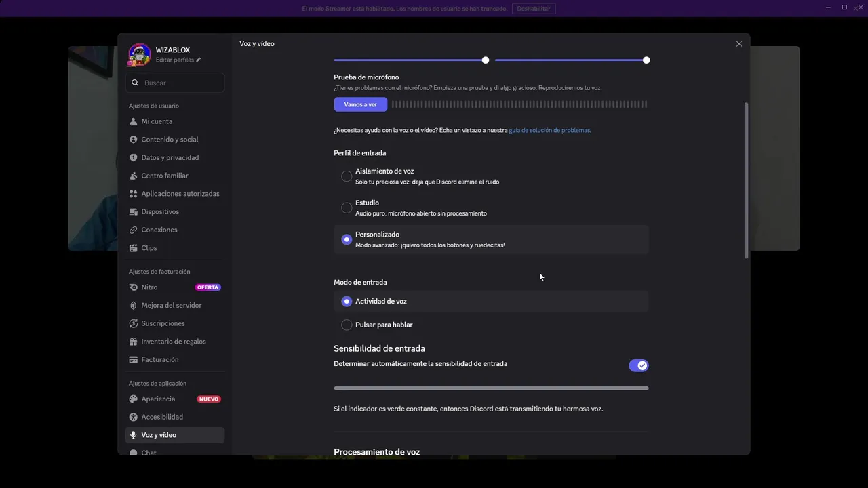Viewport: 868px width, 488px height.
Task: Open the Nitro billing page
Action: coord(175,287)
